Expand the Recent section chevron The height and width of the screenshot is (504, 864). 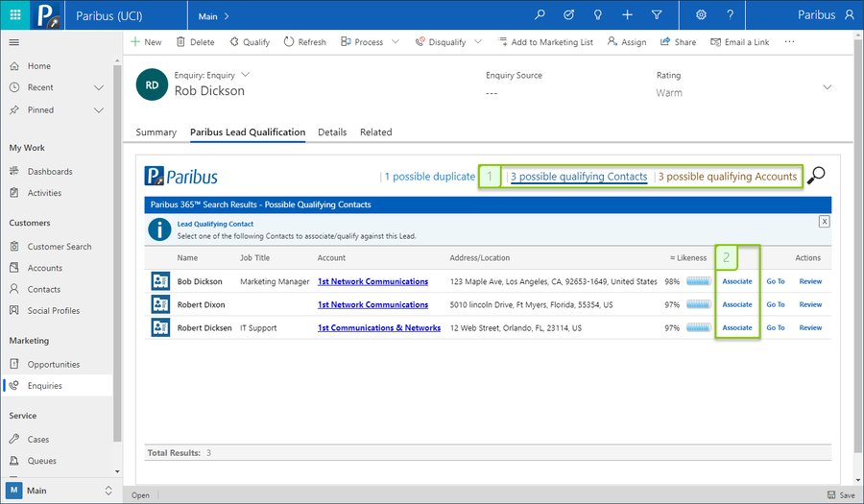point(99,87)
